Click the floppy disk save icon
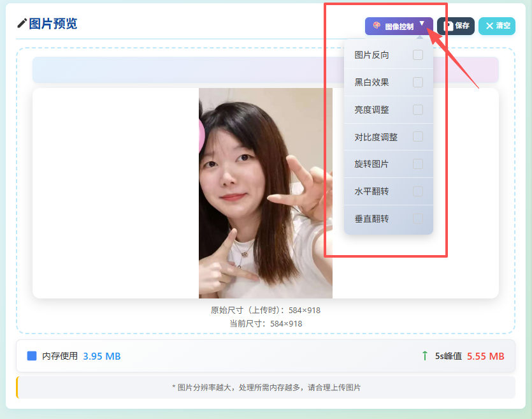Image resolution: width=532 pixels, height=419 pixels. click(x=449, y=26)
